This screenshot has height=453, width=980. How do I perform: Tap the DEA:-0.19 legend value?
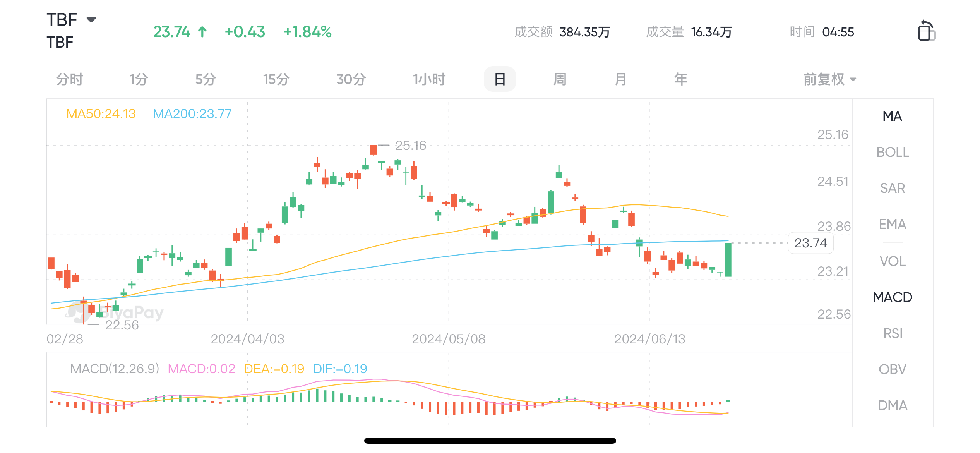tap(274, 369)
